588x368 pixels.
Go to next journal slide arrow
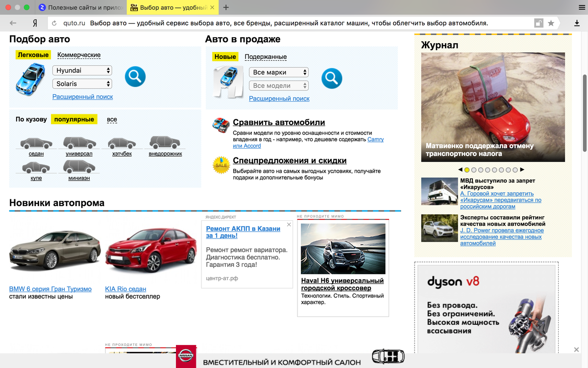(522, 170)
